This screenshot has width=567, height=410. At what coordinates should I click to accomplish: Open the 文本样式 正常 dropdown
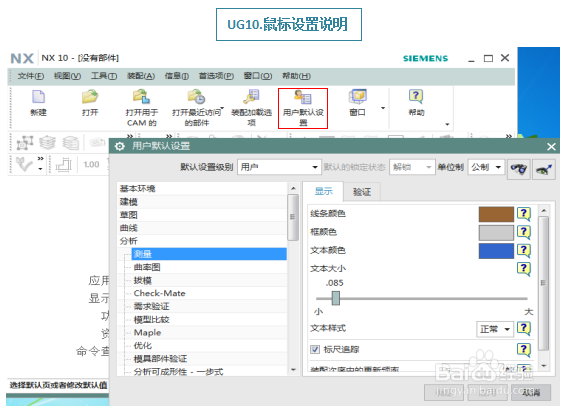(x=494, y=329)
